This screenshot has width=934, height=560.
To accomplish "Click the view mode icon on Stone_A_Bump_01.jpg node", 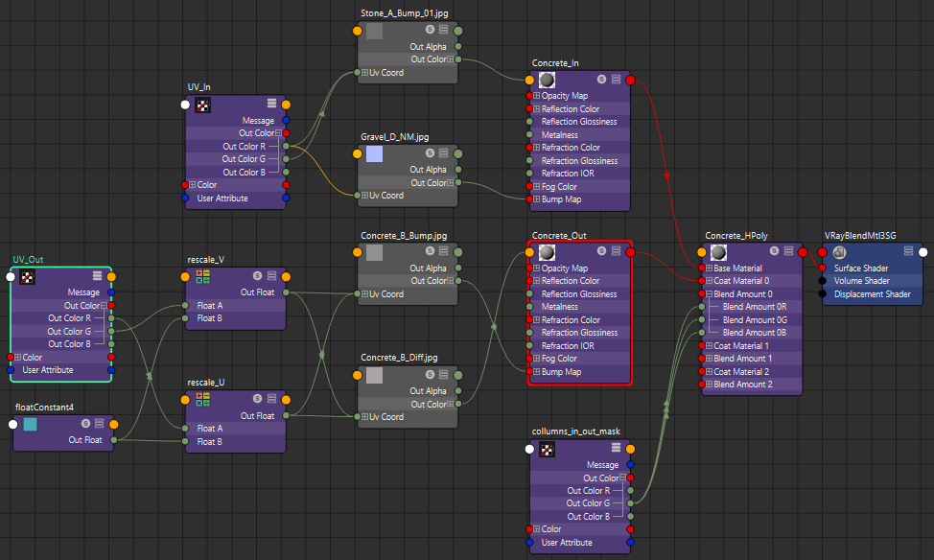I will (x=444, y=29).
